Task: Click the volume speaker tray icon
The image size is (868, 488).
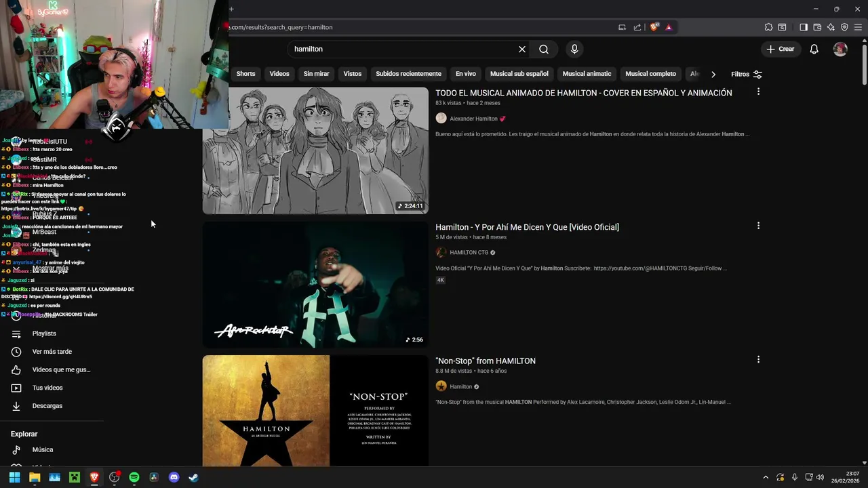Action: pyautogui.click(x=820, y=477)
